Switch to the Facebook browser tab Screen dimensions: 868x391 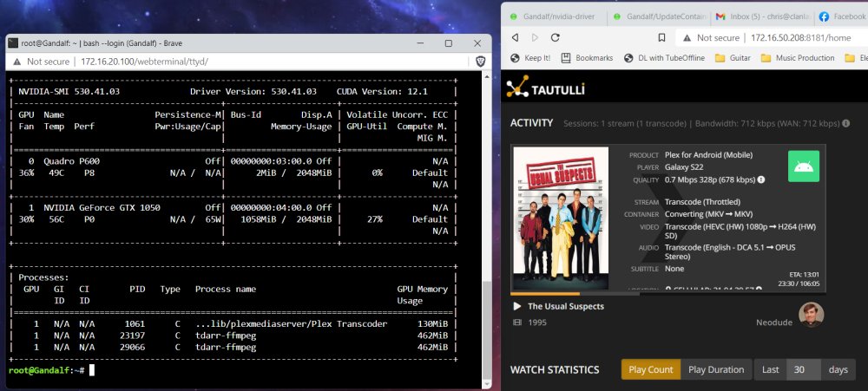pyautogui.click(x=841, y=16)
